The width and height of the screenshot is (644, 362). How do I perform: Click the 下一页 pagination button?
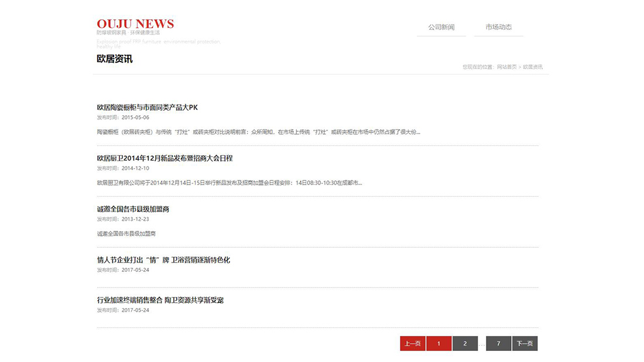pyautogui.click(x=525, y=343)
